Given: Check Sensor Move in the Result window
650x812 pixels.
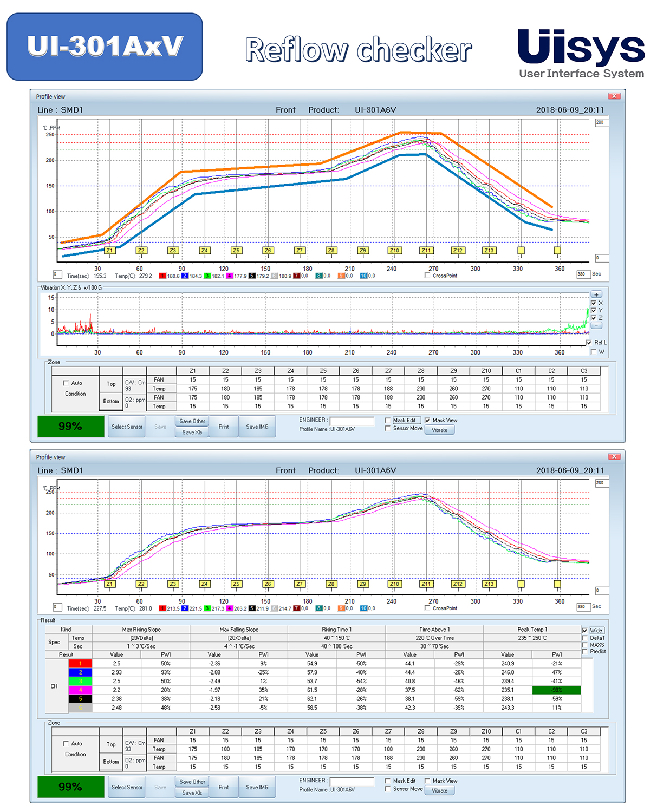Looking at the screenshot, I should 388,789.
